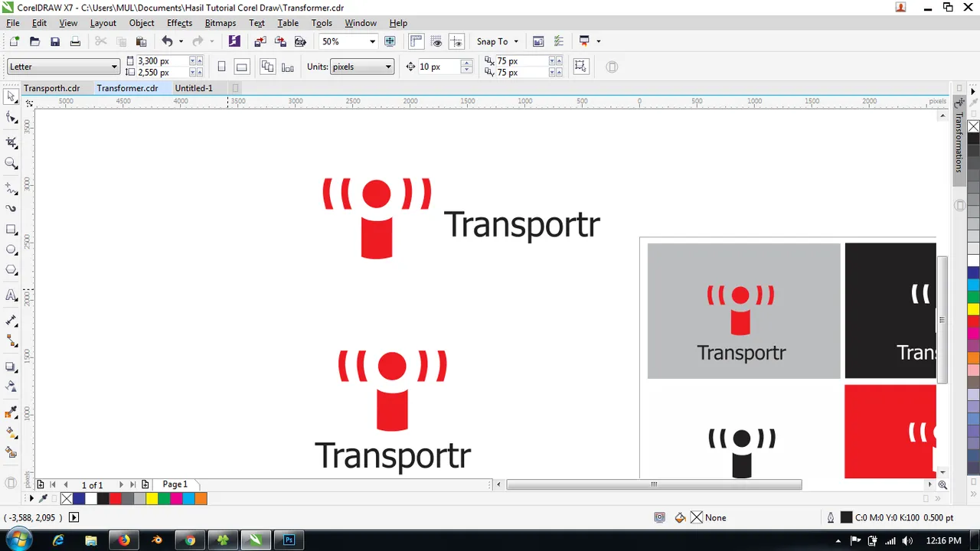Click the Import toolbar icon
The image size is (980, 551).
coord(260,41)
